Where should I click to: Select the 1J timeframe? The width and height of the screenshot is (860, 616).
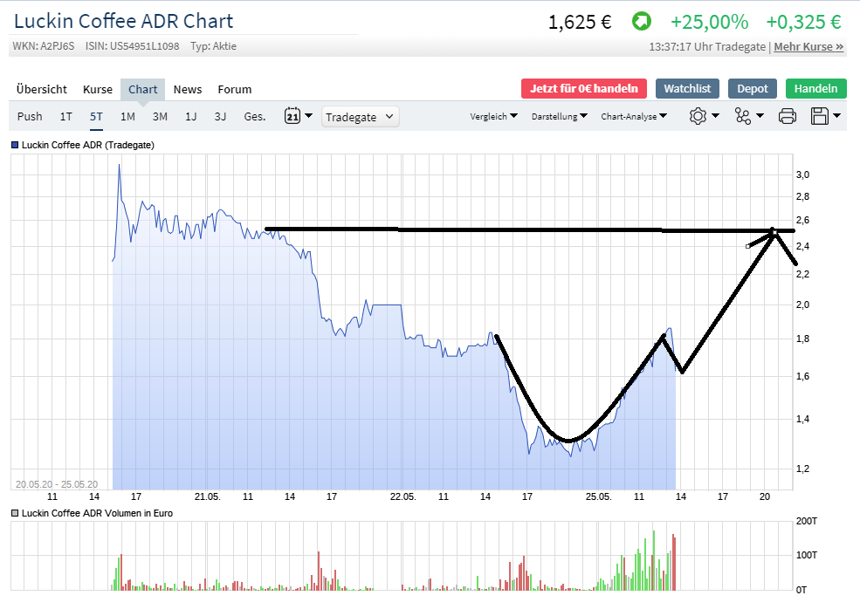tap(191, 116)
